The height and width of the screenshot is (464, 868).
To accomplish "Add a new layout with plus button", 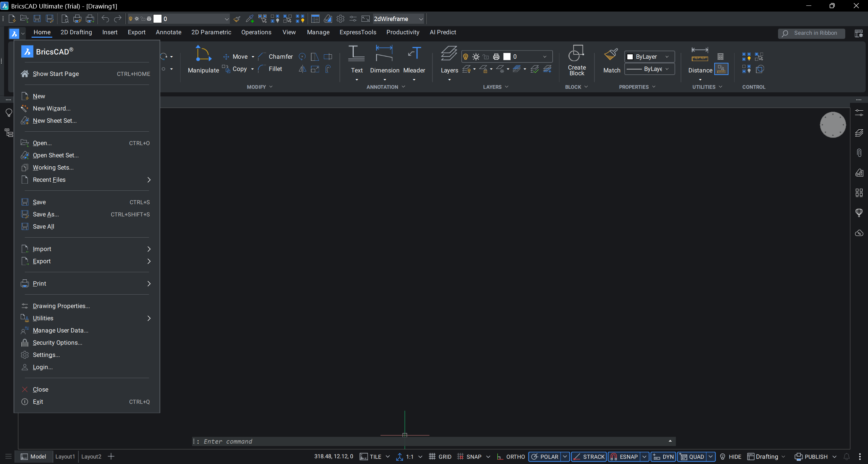I will point(111,457).
